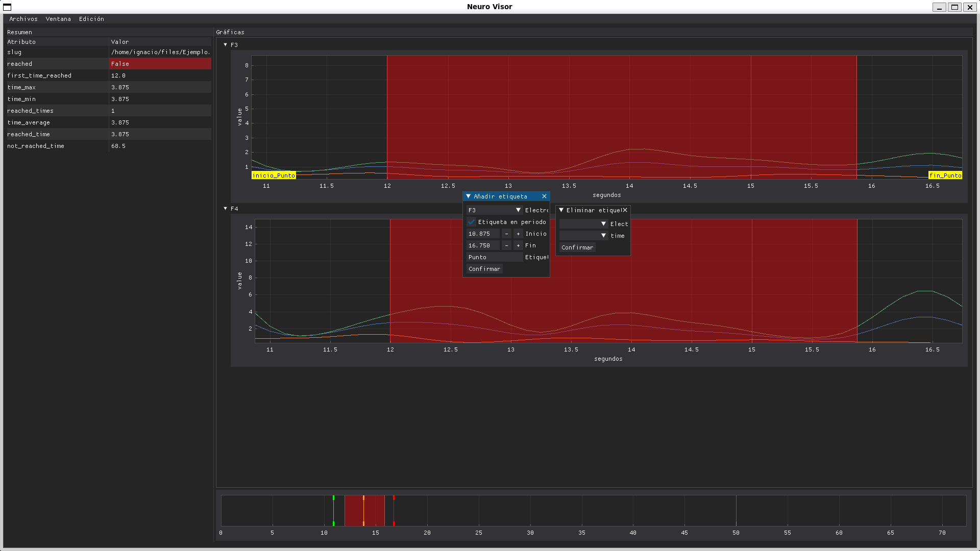Toggle Etiqueta en periodo checkbox
Screen dimensions: 980x551
(x=471, y=222)
